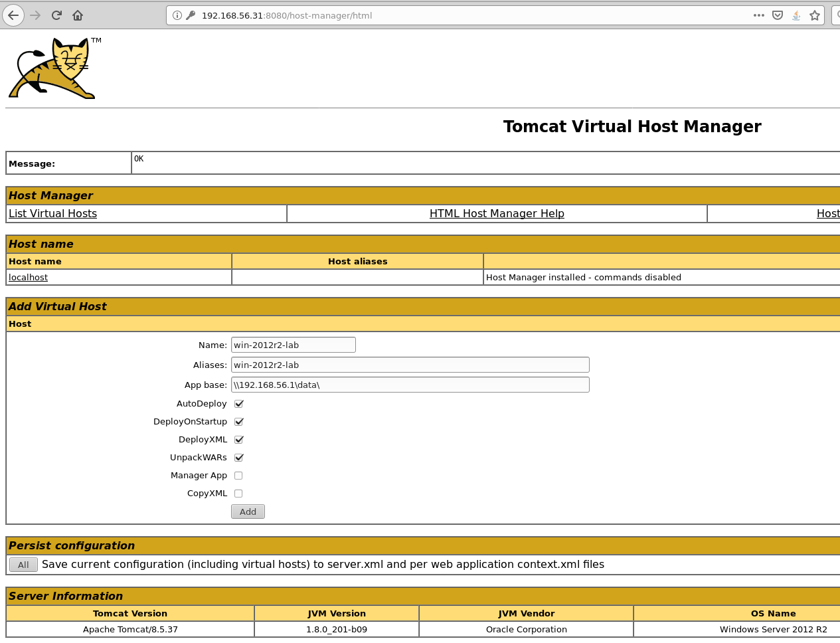The image size is (840, 643).
Task: Go back with the browser back arrow
Action: click(x=13, y=15)
